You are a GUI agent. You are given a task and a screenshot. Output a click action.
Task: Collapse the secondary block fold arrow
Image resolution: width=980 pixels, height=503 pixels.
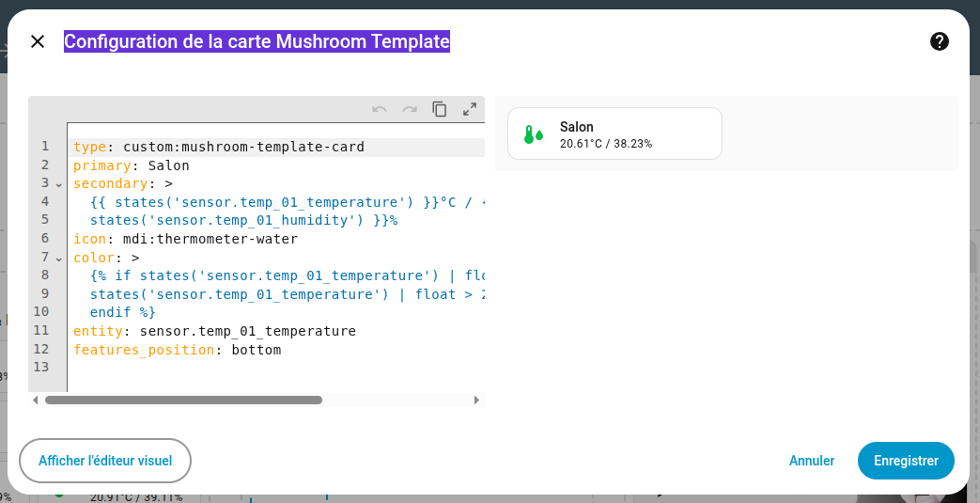coord(58,184)
